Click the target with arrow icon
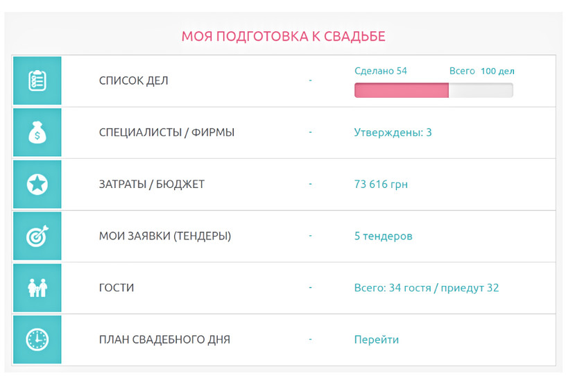 37,236
